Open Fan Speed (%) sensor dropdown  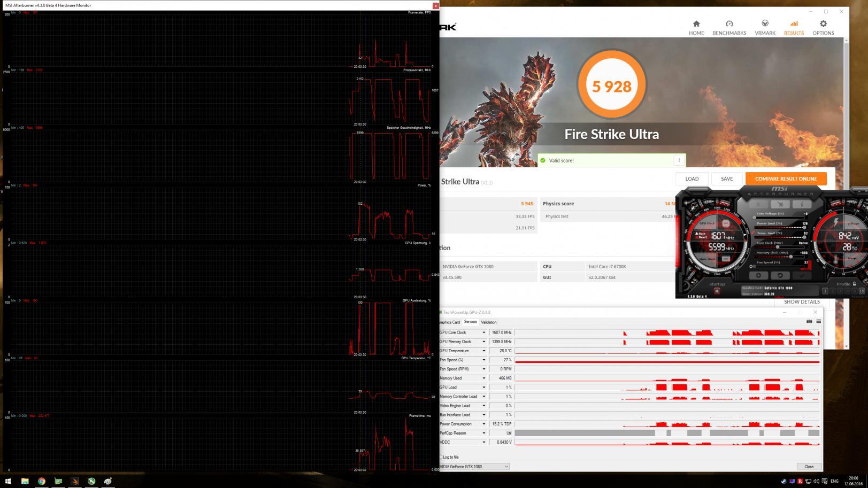[484, 360]
